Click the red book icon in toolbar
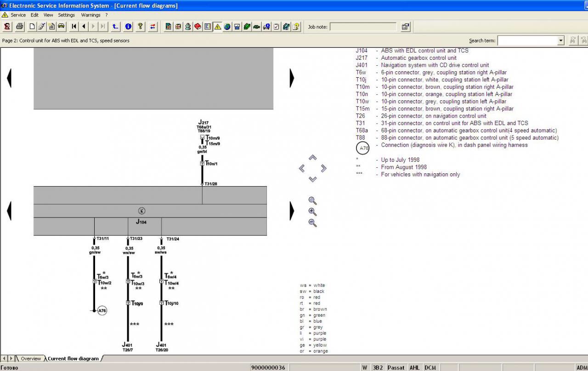This screenshot has height=371, width=588. pyautogui.click(x=198, y=27)
